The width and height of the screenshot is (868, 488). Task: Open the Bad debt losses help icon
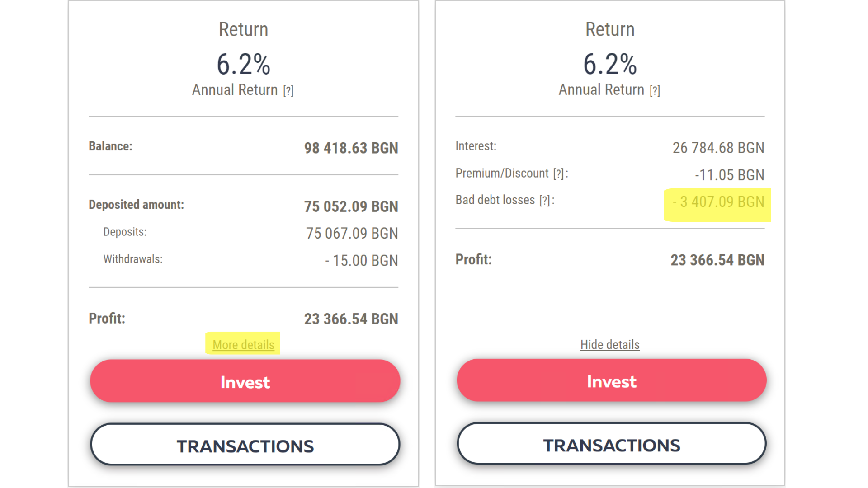(x=545, y=201)
